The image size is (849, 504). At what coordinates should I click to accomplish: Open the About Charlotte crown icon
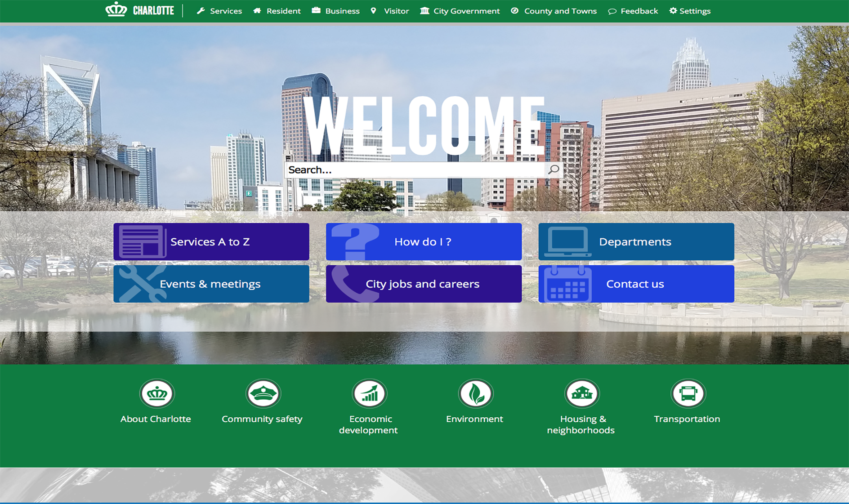tap(156, 394)
